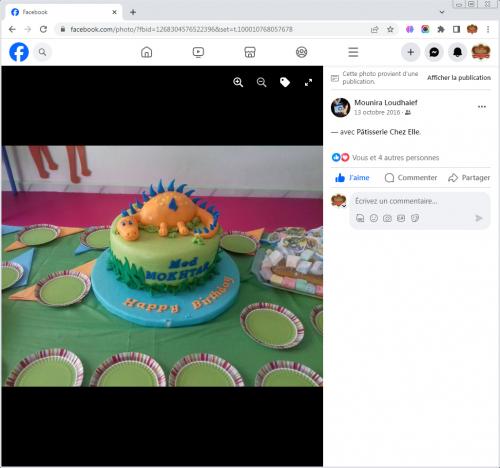
Task: Click Mounira Loudhaief's profile picture
Action: 340,107
